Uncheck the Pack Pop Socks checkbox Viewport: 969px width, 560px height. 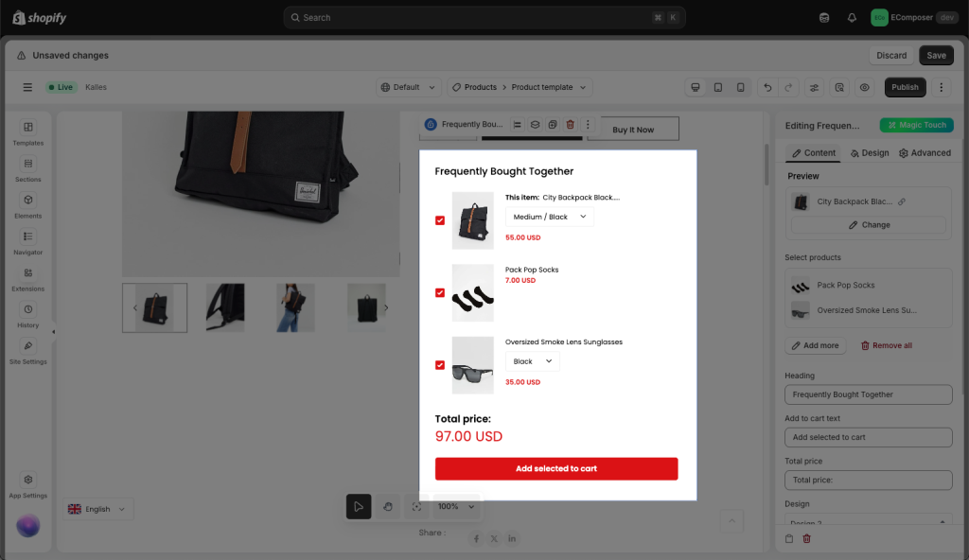tap(440, 292)
